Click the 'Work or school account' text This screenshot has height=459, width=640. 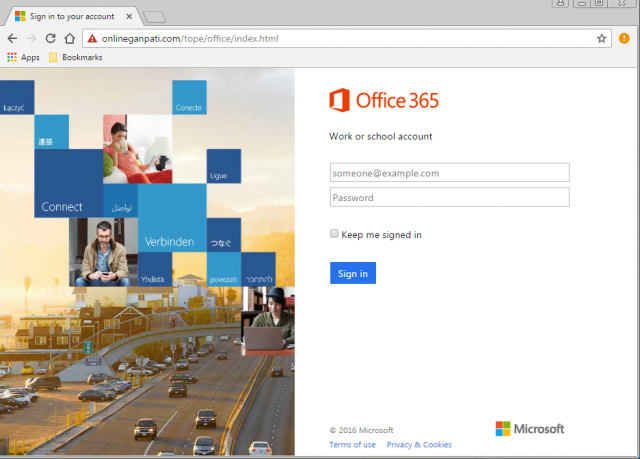(x=380, y=136)
